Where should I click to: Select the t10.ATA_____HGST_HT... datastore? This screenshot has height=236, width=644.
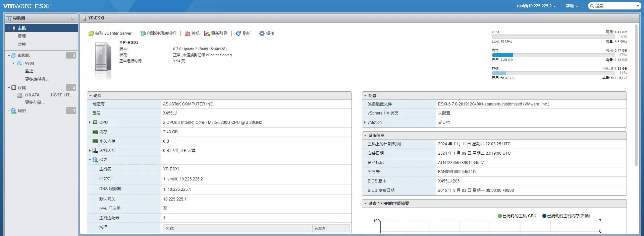coord(49,95)
